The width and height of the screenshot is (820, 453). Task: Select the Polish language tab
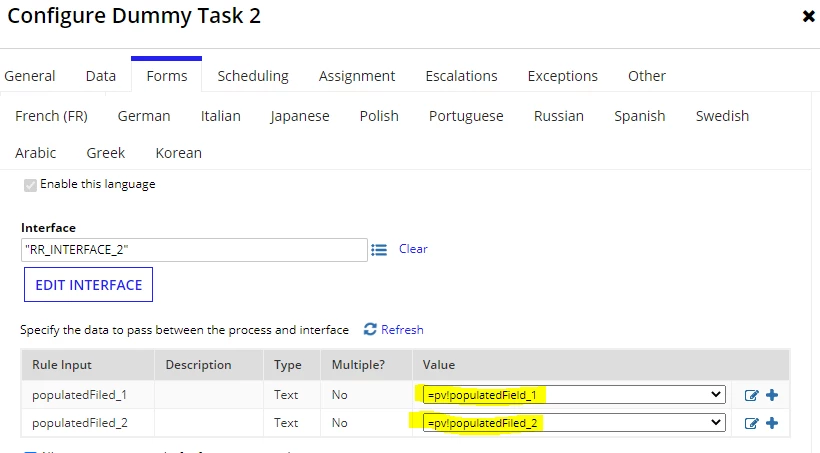379,116
